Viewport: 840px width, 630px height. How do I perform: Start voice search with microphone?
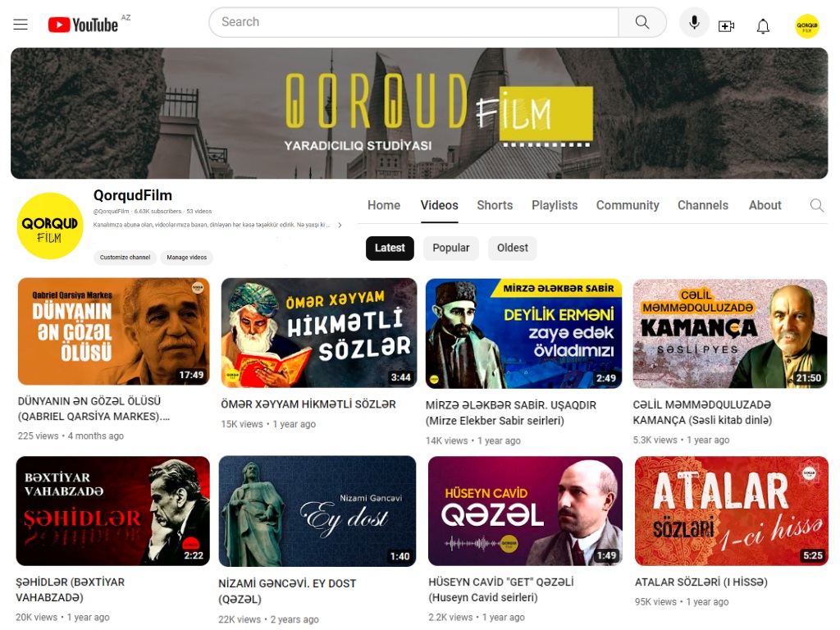(x=694, y=22)
